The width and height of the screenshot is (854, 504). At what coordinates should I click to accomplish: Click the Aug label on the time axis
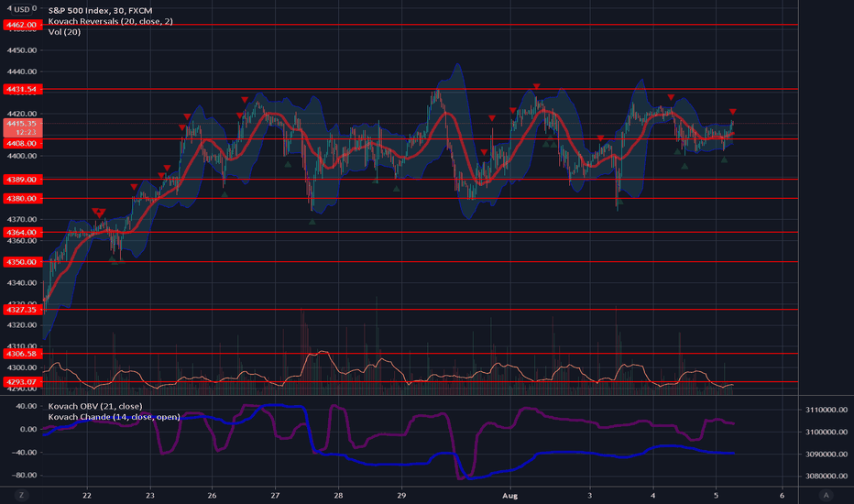pos(509,495)
